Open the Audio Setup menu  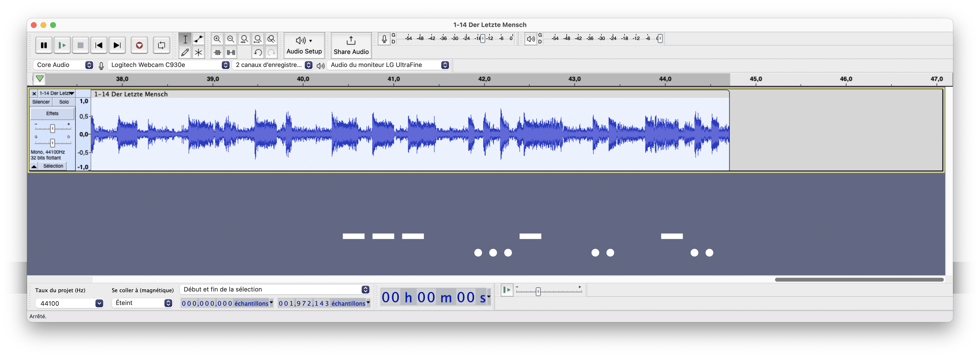coord(304,45)
